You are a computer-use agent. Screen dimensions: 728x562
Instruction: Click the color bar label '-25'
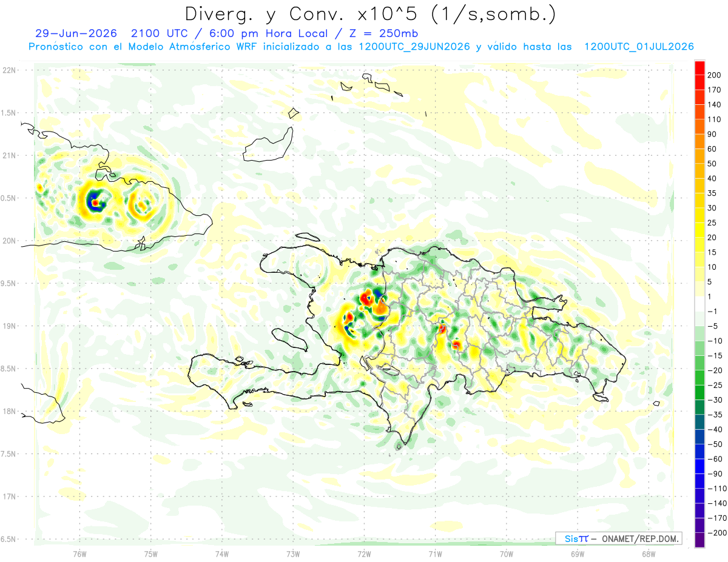click(715, 385)
